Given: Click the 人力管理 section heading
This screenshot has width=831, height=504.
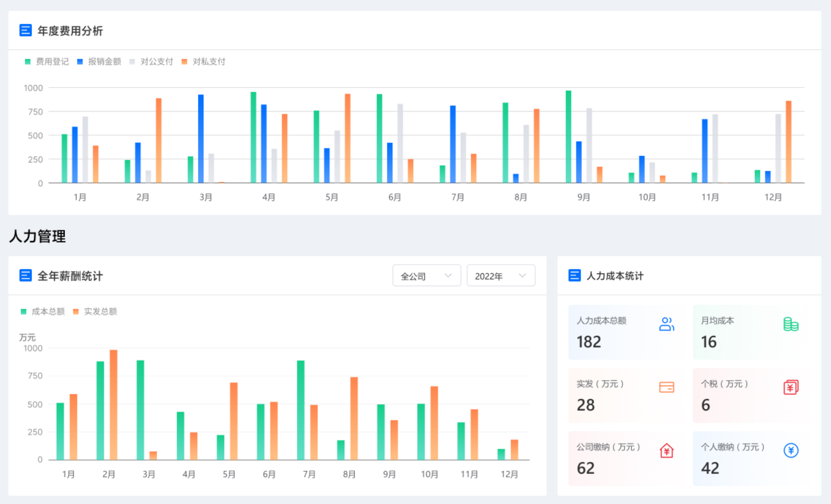Looking at the screenshot, I should [x=38, y=236].
